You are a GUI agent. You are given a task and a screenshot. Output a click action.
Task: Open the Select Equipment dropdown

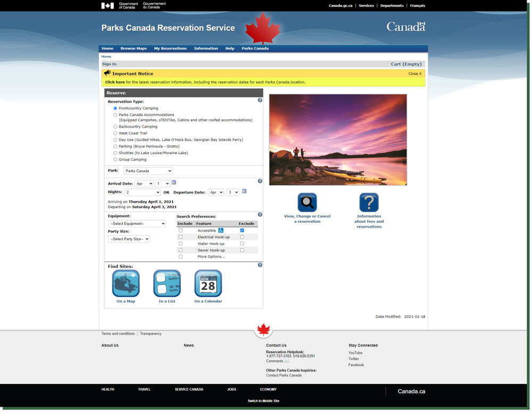[x=137, y=224]
